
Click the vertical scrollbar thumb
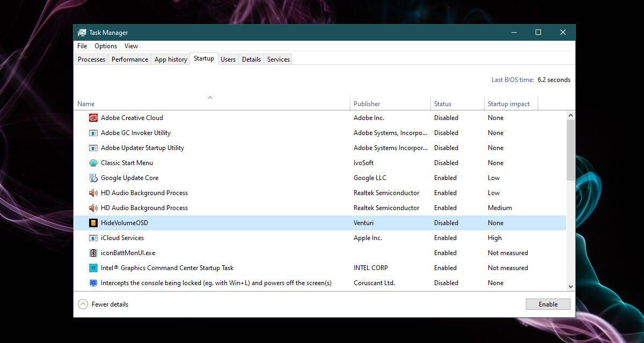click(x=570, y=150)
